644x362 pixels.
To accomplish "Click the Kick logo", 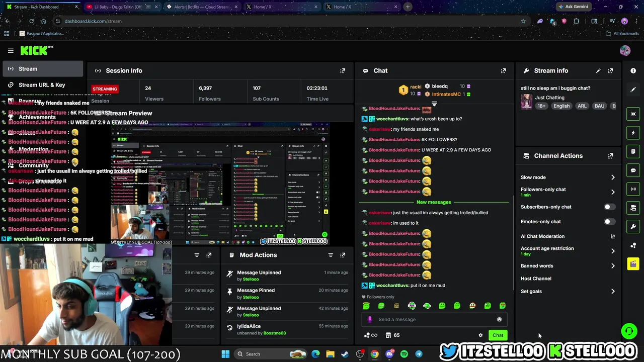I will pos(36,51).
